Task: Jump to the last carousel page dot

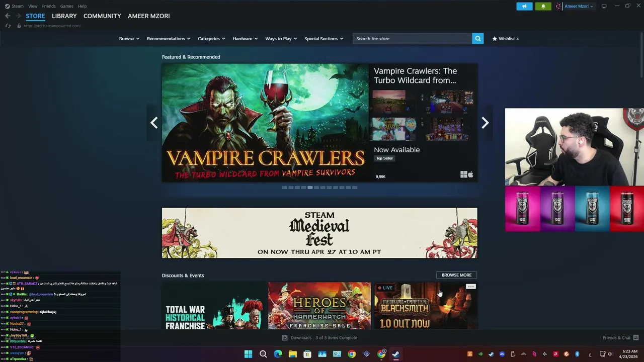Action: (x=355, y=188)
